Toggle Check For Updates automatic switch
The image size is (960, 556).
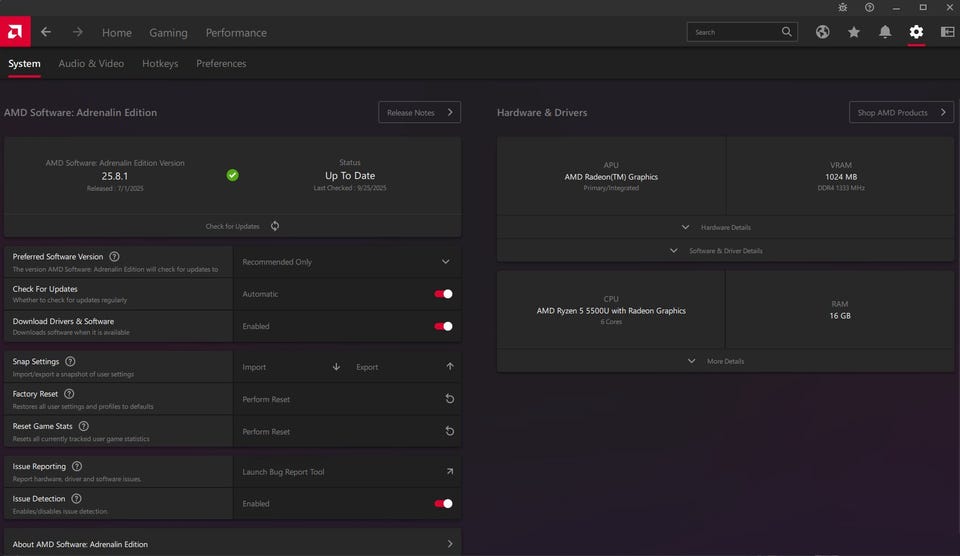pos(443,294)
